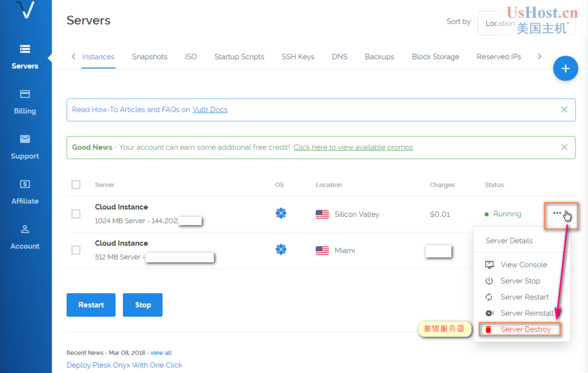
Task: Switch to the Snapshots tab
Action: tap(150, 57)
